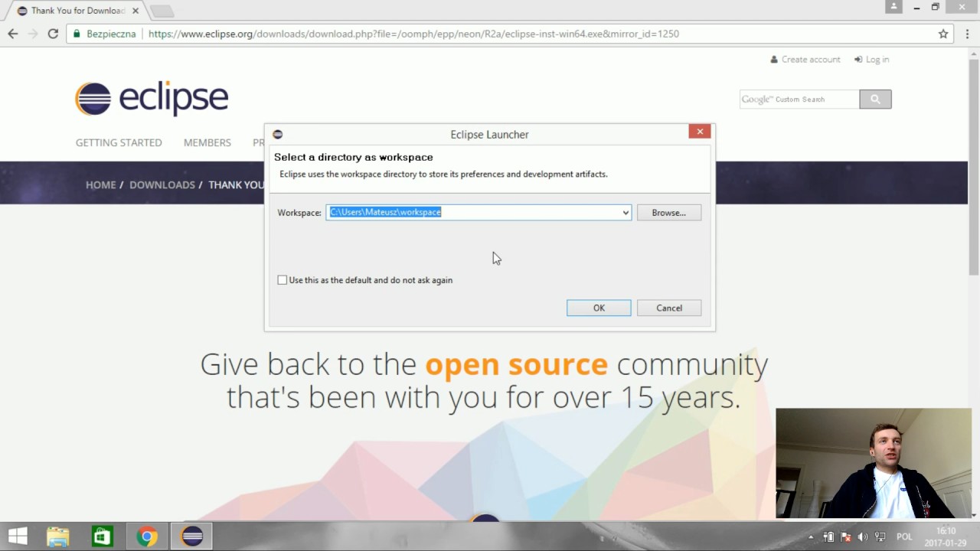Click the battery power icon in the tray
The image size is (980, 551).
click(x=828, y=537)
